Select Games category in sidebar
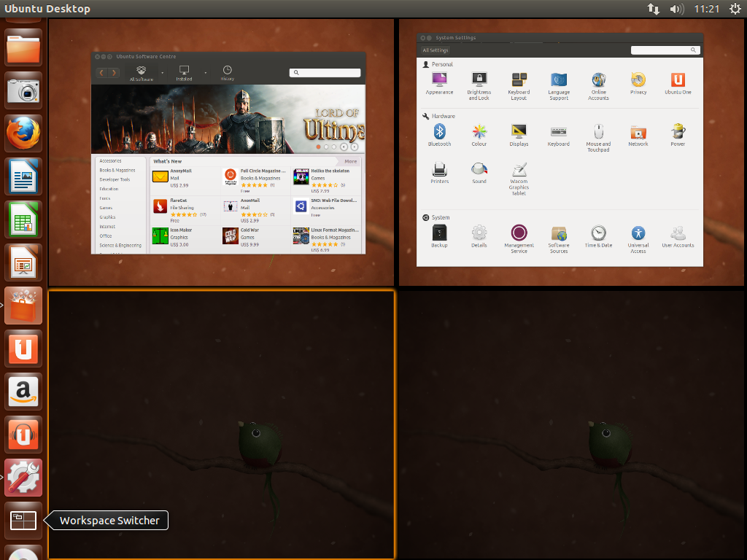The image size is (747, 560). [106, 208]
